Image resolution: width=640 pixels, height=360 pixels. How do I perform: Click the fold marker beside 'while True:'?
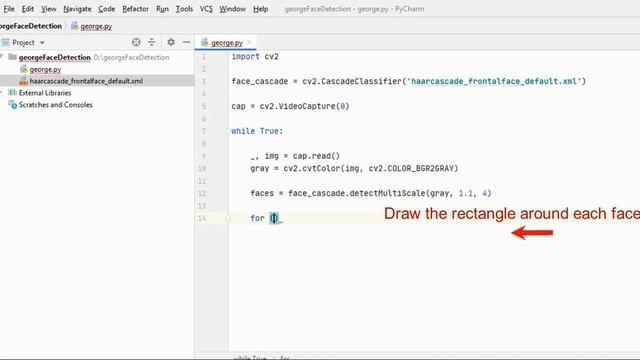[x=228, y=131]
